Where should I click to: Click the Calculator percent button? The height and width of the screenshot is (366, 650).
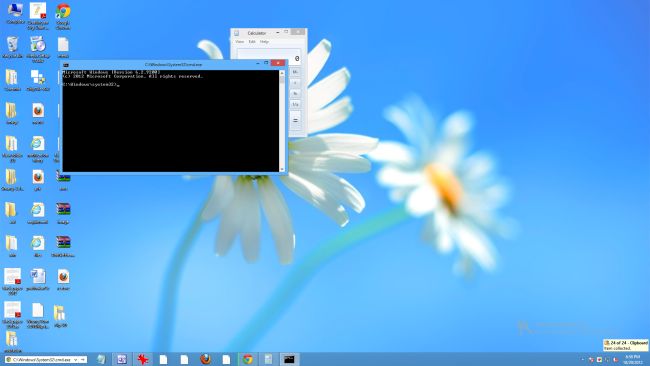tap(295, 94)
